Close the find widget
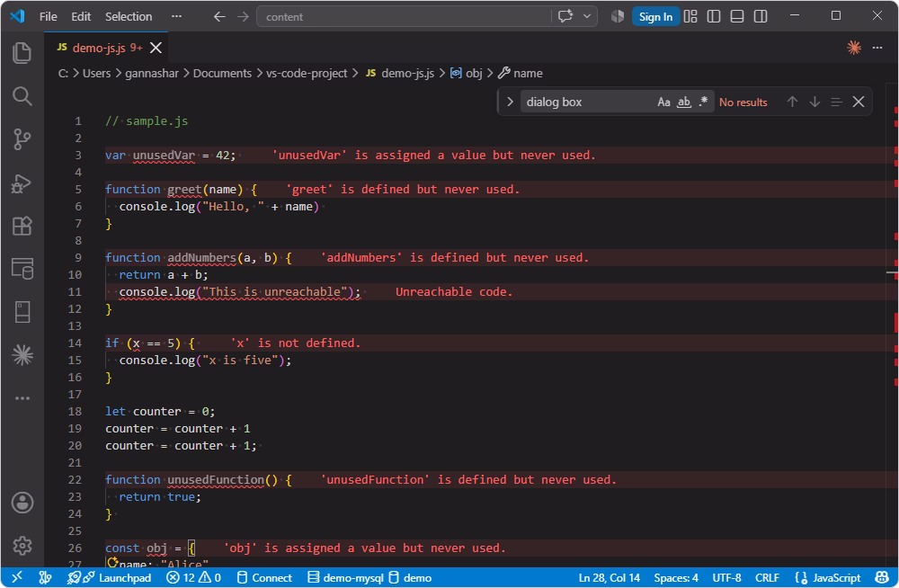Viewport: 899px width, 588px height. pyautogui.click(x=859, y=102)
